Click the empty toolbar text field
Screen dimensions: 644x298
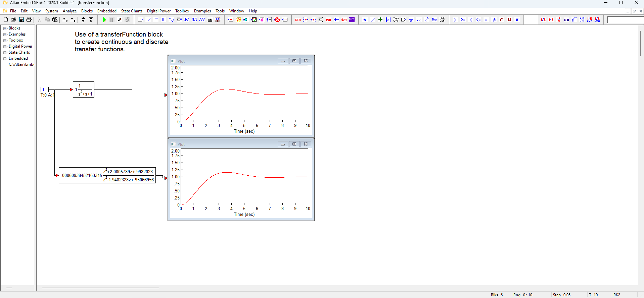(x=625, y=20)
